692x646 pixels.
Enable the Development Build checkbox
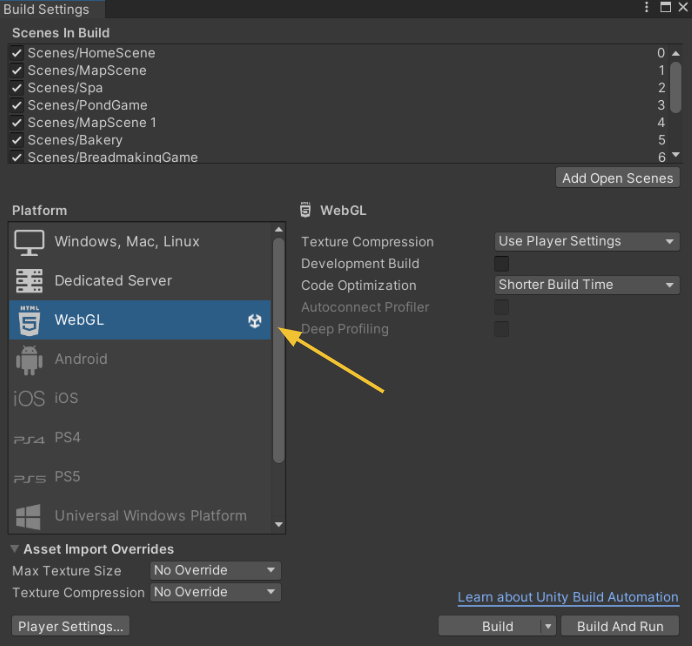(x=501, y=263)
